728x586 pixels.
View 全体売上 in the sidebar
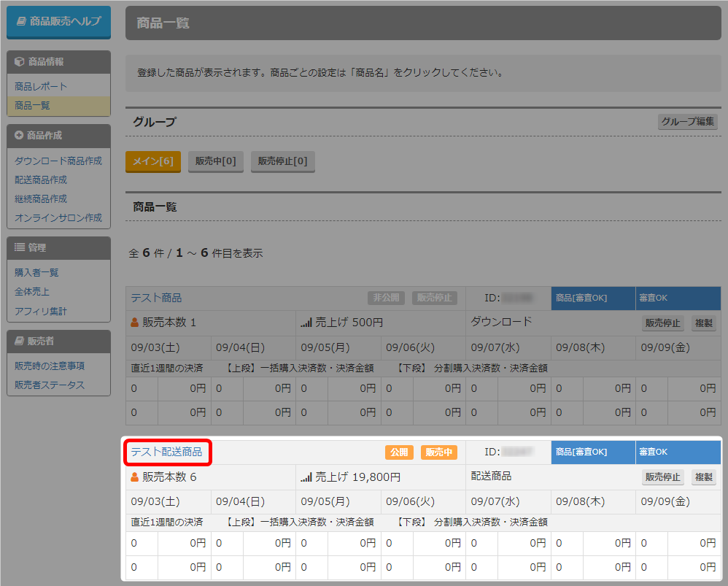tap(32, 291)
